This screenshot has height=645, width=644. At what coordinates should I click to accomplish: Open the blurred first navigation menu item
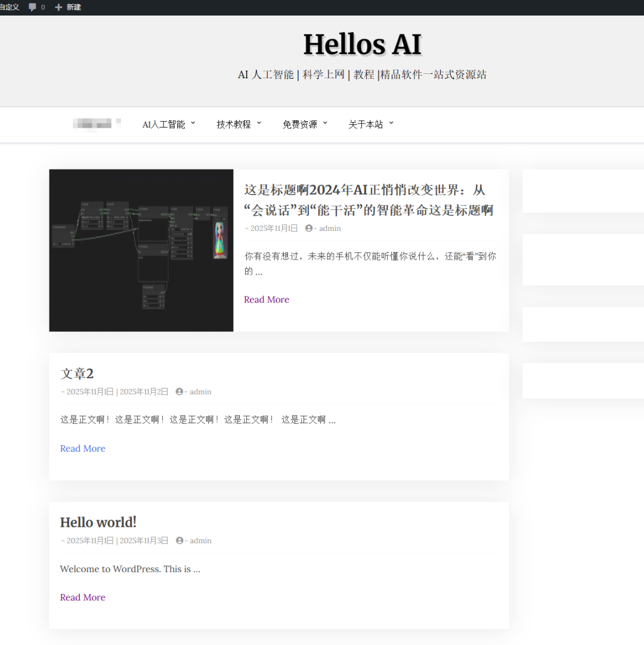pyautogui.click(x=96, y=124)
